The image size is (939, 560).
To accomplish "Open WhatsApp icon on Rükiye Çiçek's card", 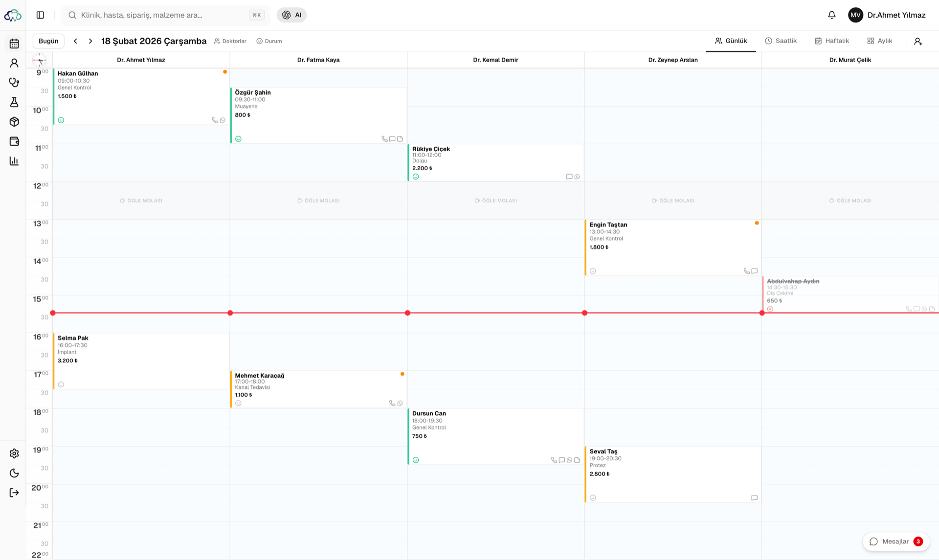I will 577,177.
